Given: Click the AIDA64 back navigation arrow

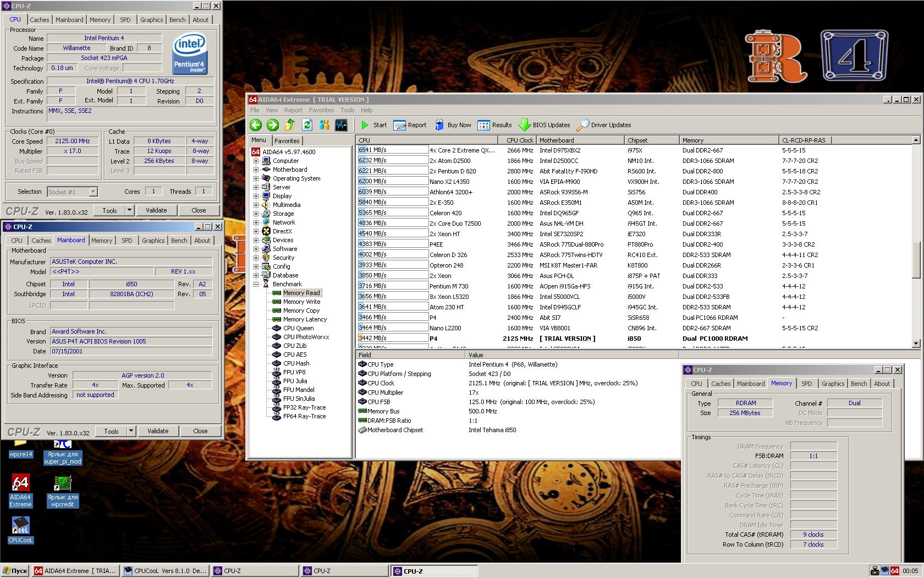Looking at the screenshot, I should (256, 125).
